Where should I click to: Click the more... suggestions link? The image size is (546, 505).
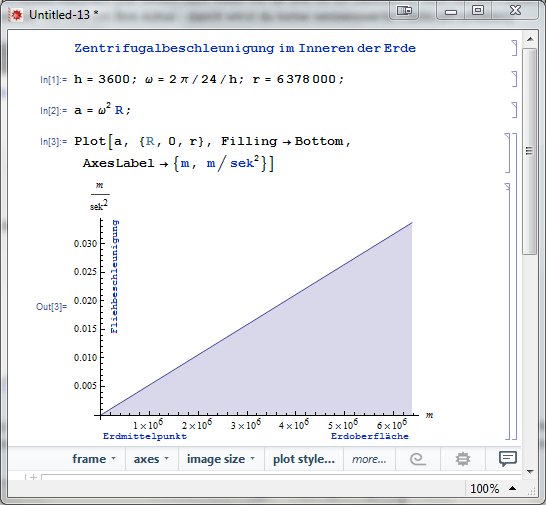coord(369,459)
